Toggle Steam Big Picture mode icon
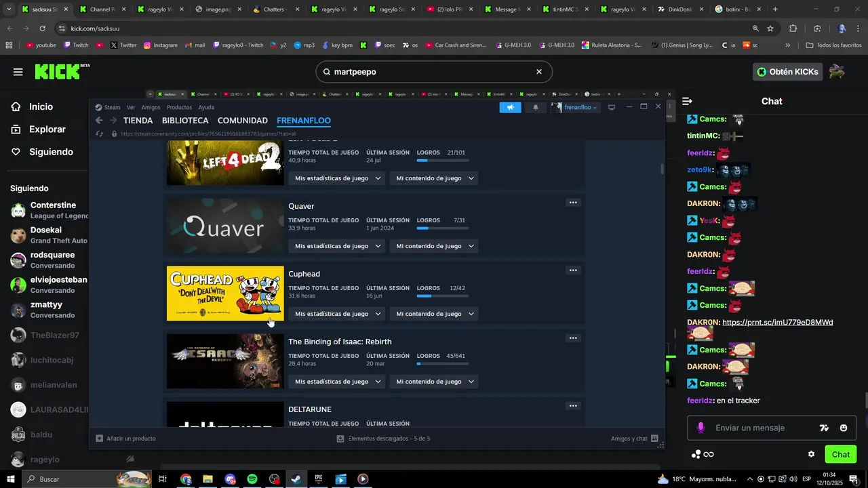Image resolution: width=868 pixels, height=488 pixels. 611,107
